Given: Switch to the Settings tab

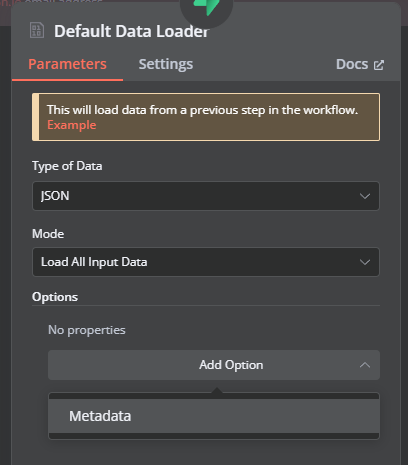Looking at the screenshot, I should pyautogui.click(x=166, y=64).
